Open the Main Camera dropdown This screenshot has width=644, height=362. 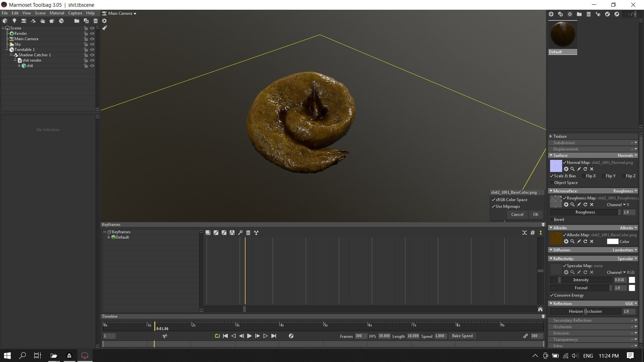(x=120, y=13)
